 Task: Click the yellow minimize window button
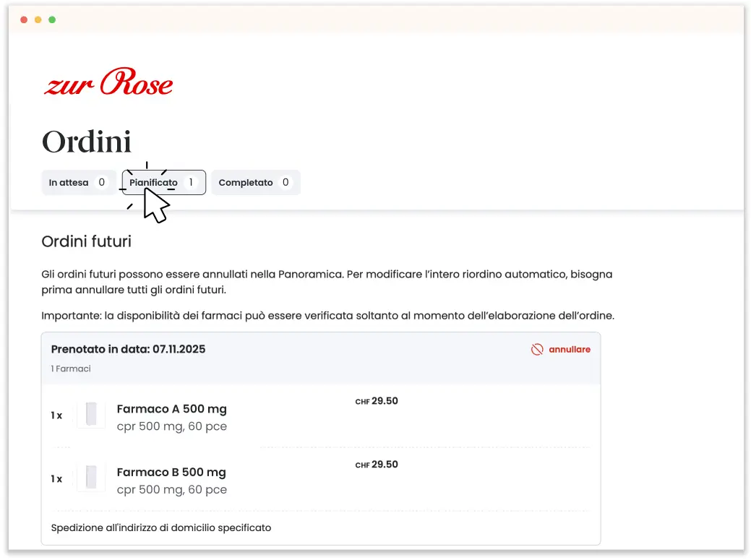(38, 20)
